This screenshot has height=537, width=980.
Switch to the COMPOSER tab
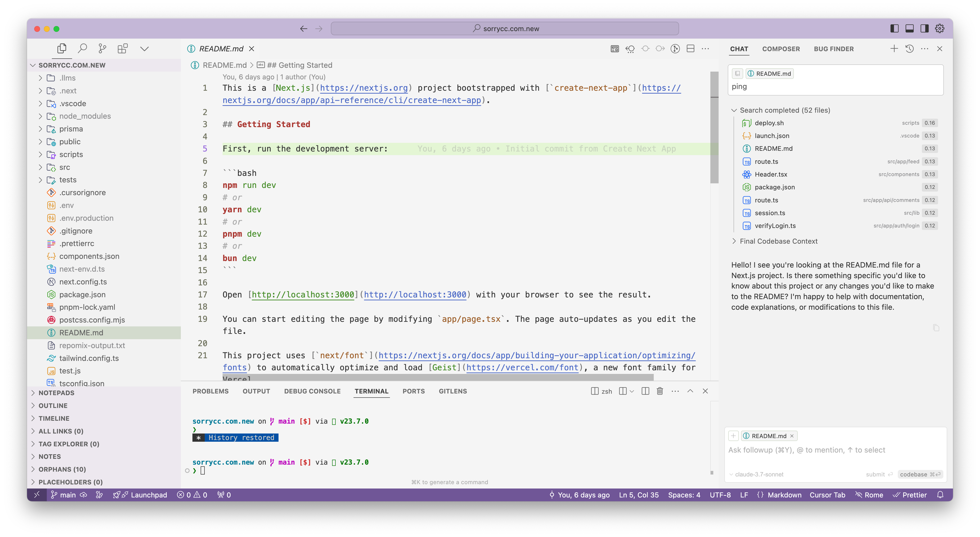781,49
